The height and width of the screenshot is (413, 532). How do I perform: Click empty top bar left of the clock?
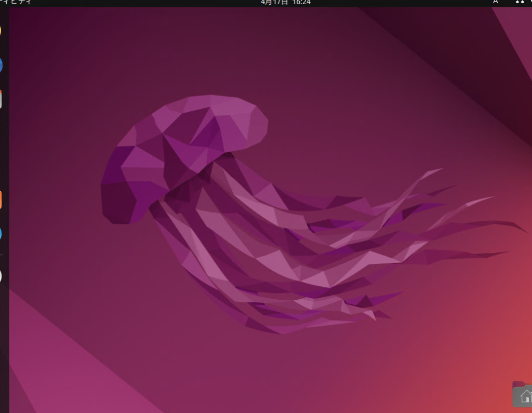coord(156,3)
